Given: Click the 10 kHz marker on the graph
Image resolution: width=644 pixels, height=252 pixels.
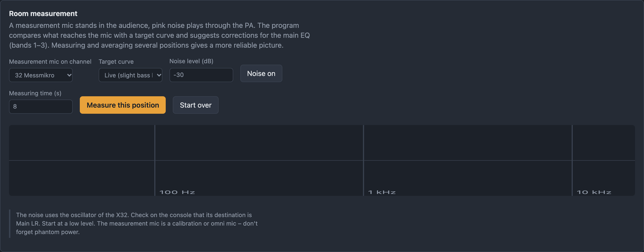Looking at the screenshot, I should click(x=594, y=192).
